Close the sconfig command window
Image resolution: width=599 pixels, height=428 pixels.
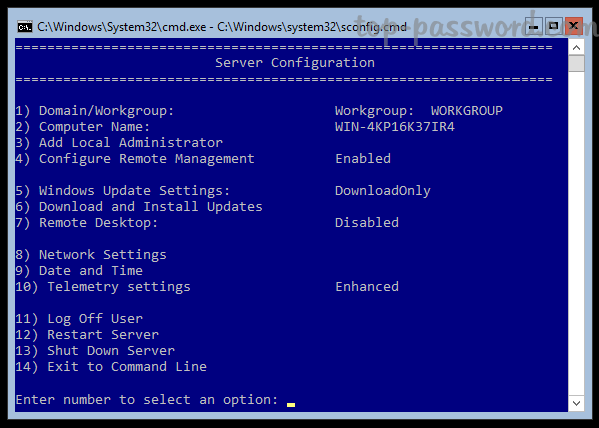coord(573,26)
